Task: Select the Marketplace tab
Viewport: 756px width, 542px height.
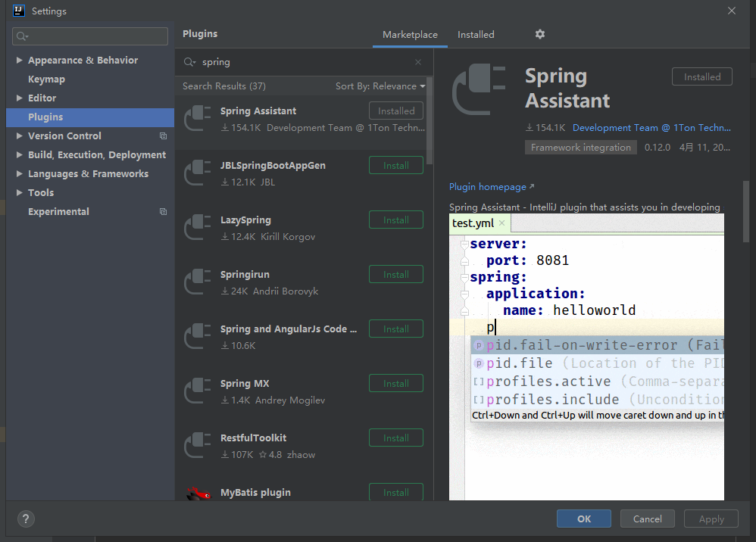Action: [x=409, y=34]
